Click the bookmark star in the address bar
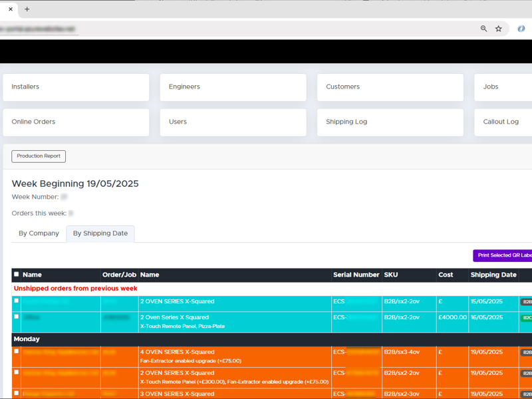532x399 pixels. pos(497,29)
